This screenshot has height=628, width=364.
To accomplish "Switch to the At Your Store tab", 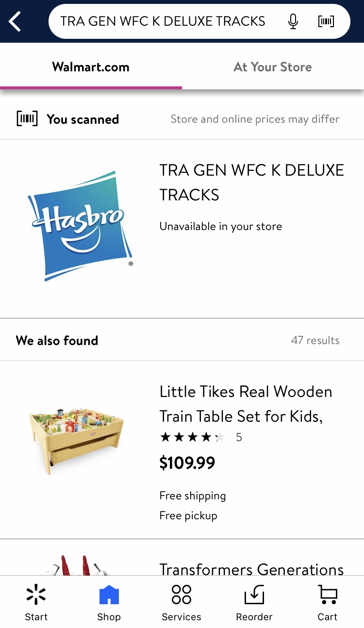I will coord(273,67).
